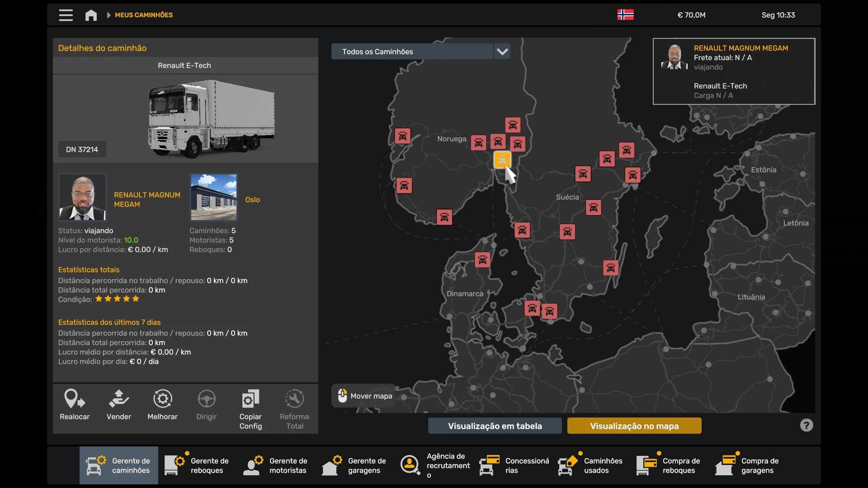Open Gerente de garagens tab
Screen dimensions: 868x488
354,465
